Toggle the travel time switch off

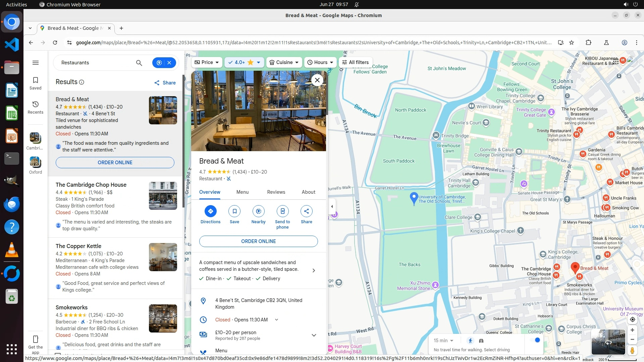tap(536, 340)
